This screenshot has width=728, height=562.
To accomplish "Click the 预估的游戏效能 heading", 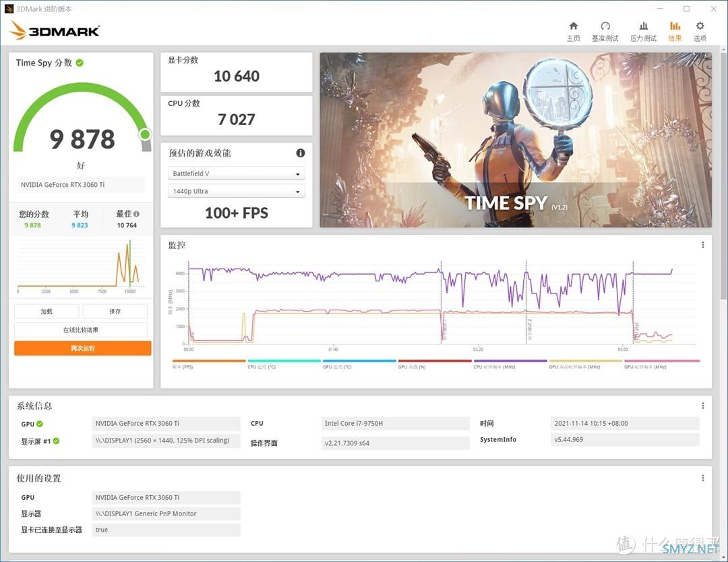I will (200, 153).
